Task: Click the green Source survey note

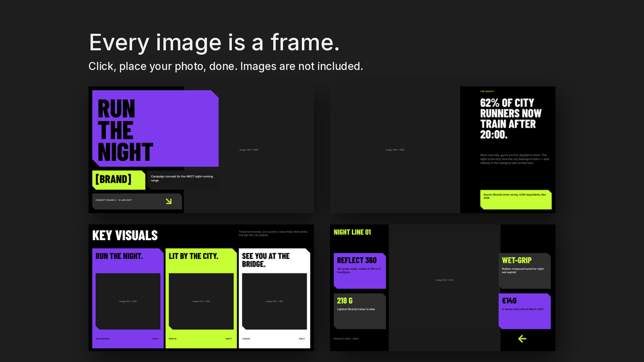Action: click(x=516, y=200)
